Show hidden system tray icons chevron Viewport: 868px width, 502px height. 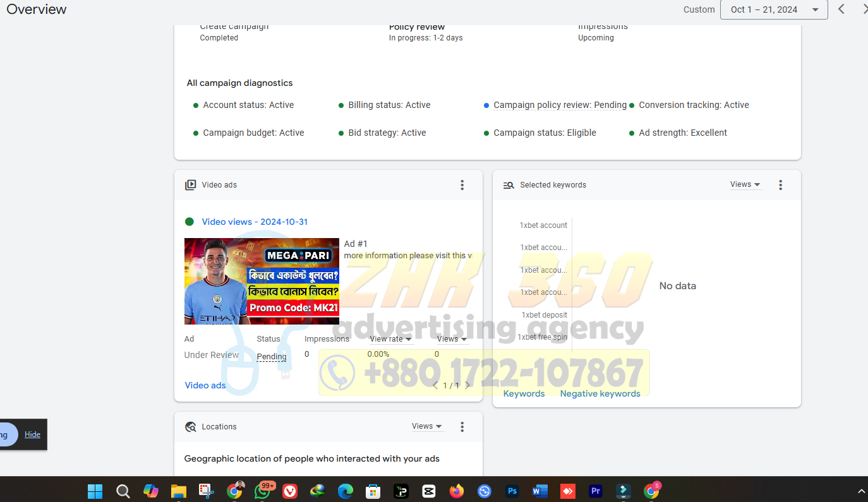click(x=861, y=491)
